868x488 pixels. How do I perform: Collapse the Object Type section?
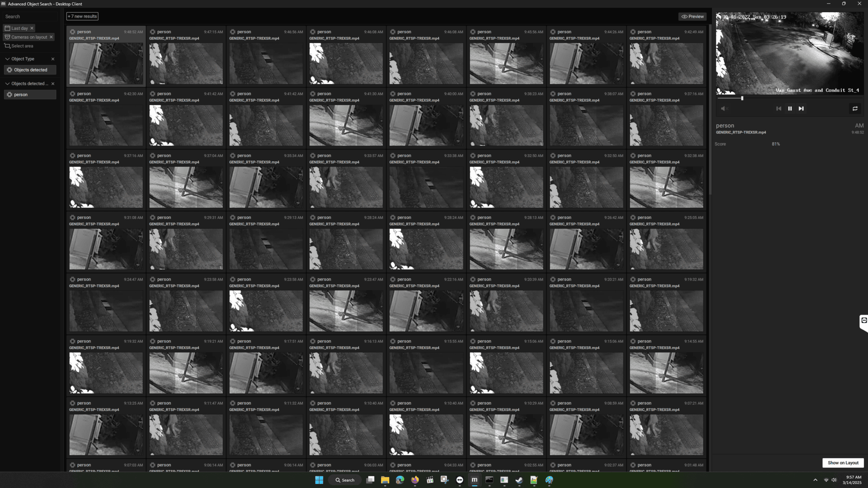coord(7,59)
